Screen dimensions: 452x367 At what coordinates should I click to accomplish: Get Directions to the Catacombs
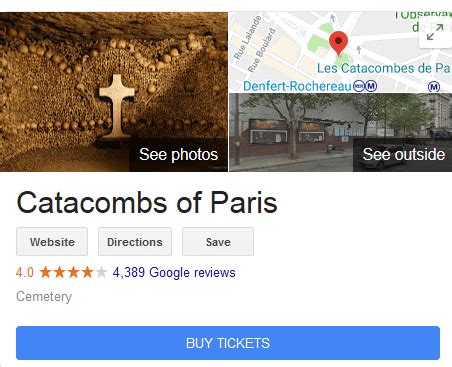click(x=135, y=242)
